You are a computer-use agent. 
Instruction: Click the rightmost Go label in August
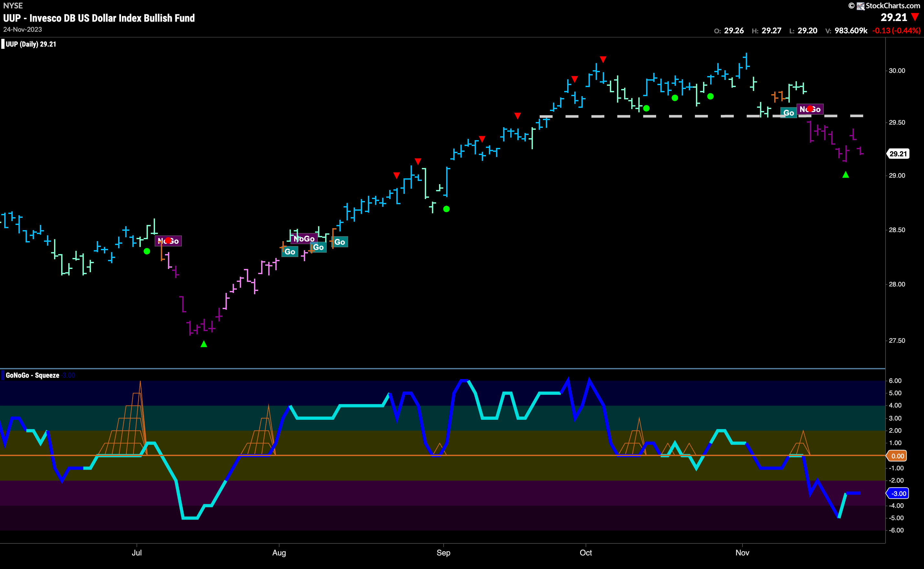pos(340,242)
